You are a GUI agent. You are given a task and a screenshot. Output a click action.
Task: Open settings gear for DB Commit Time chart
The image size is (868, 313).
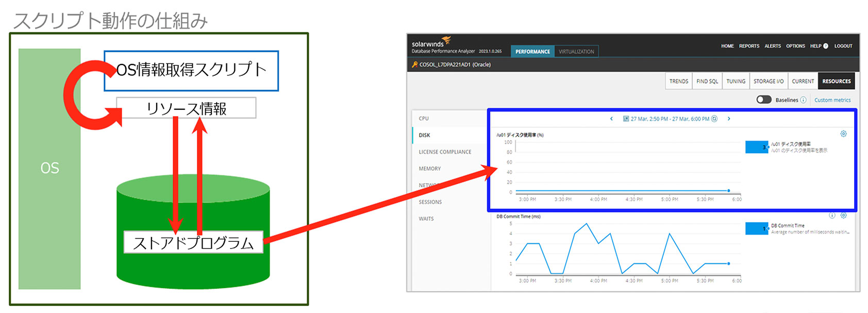(843, 216)
